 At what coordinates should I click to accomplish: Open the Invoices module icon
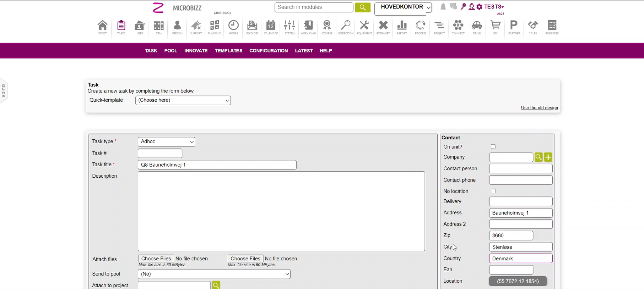pos(252,27)
